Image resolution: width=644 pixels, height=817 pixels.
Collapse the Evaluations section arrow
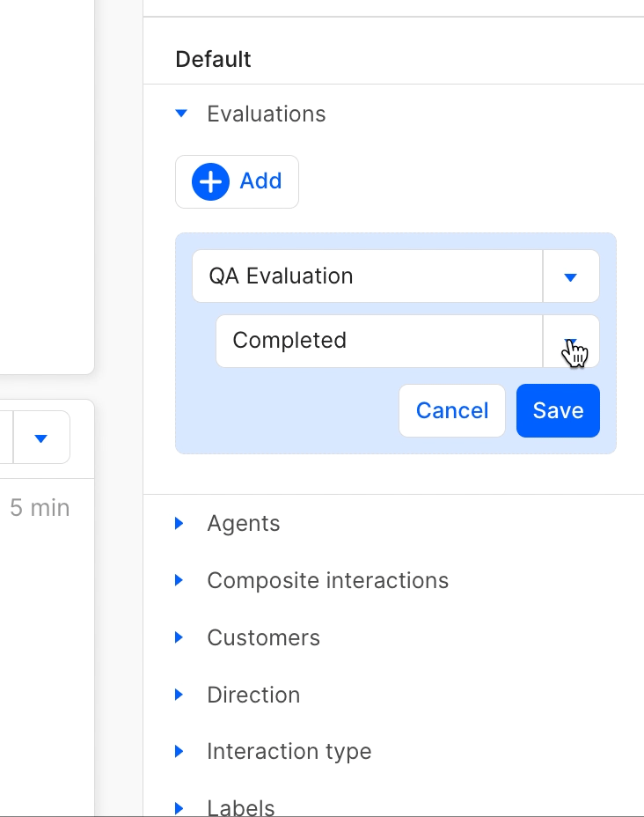tap(181, 114)
